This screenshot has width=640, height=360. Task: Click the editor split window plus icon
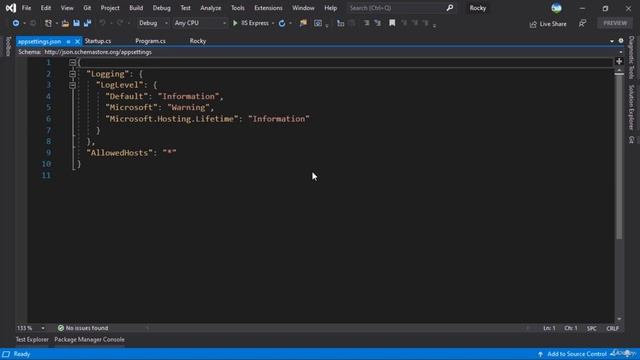coord(619,61)
